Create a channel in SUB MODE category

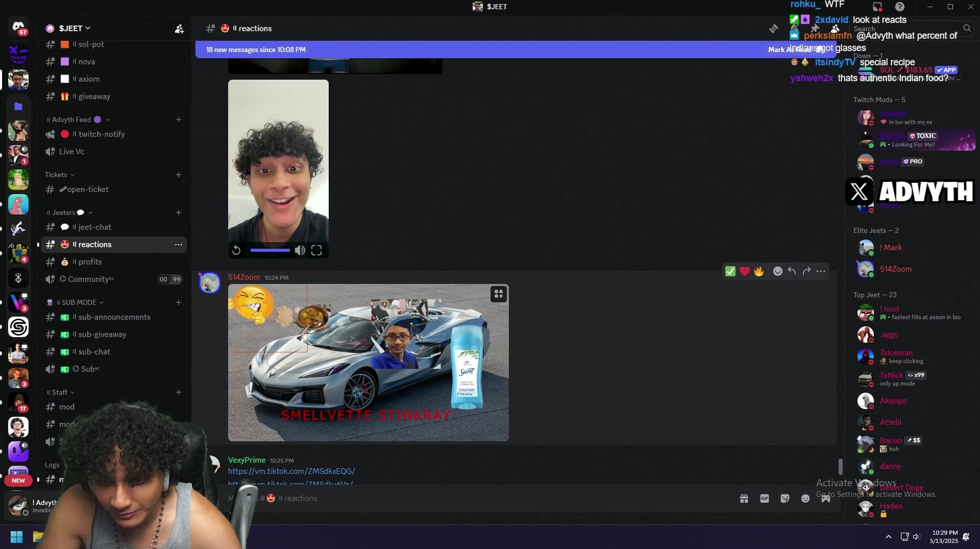tap(179, 302)
